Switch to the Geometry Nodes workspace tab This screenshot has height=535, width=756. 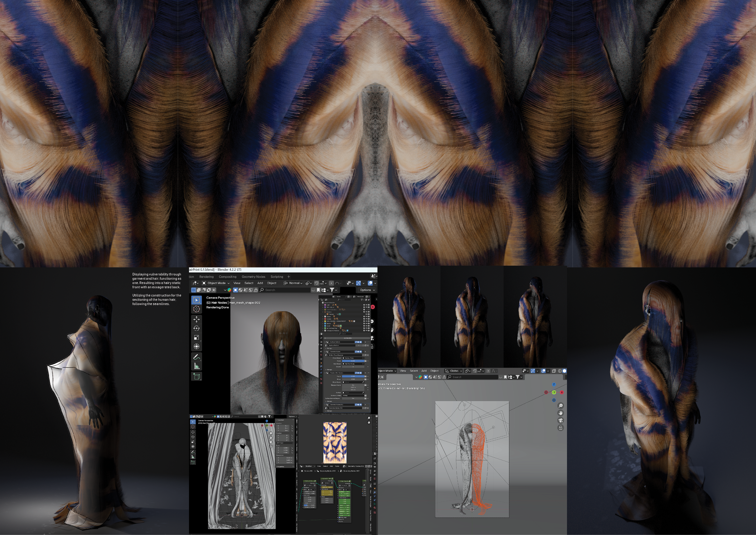click(x=254, y=277)
